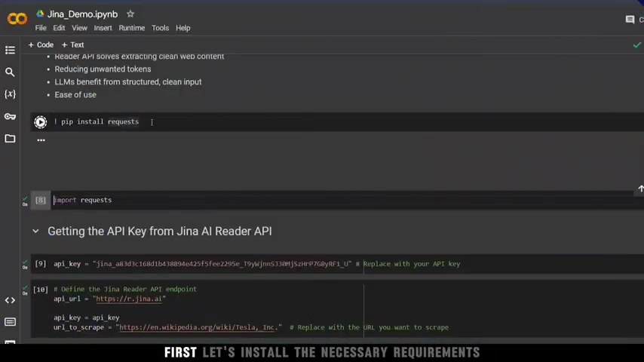Open the Colab logo home
Image resolution: width=644 pixels, height=362 pixels.
17,19
